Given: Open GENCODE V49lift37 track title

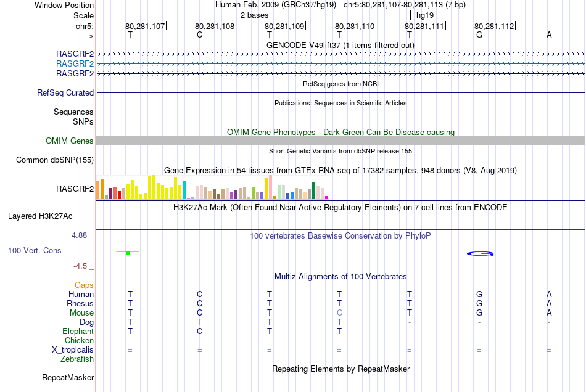Looking at the screenshot, I should [x=340, y=45].
